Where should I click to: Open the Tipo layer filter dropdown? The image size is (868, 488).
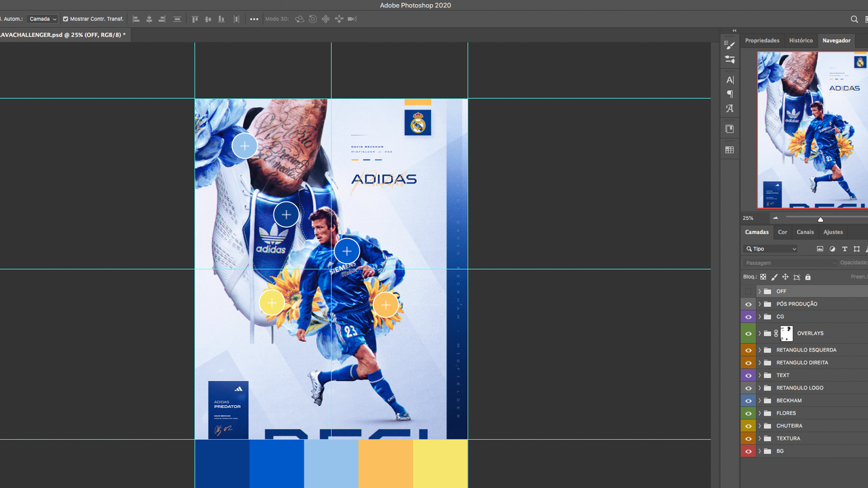click(x=770, y=249)
